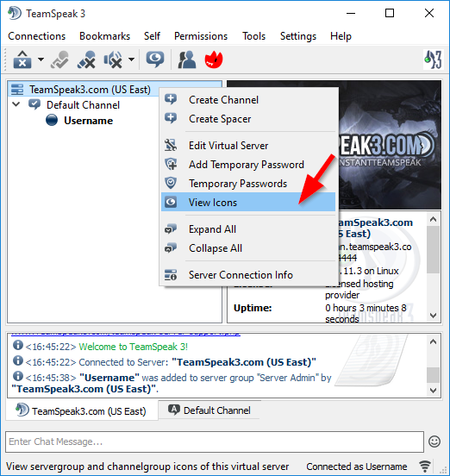Click the "Uptime:" label in server info
This screenshot has height=476, width=450.
click(253, 308)
